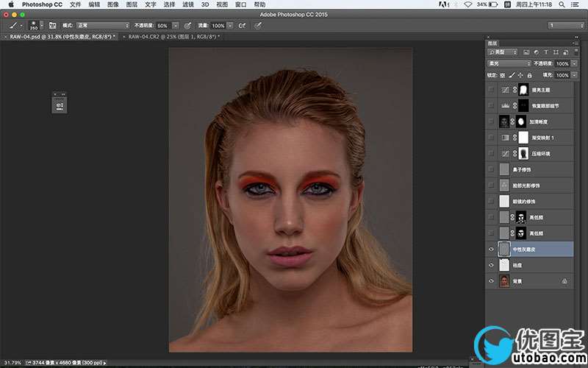588x368 pixels.
Task: Toggle the Brush panel icon in options bar
Action: 53,25
